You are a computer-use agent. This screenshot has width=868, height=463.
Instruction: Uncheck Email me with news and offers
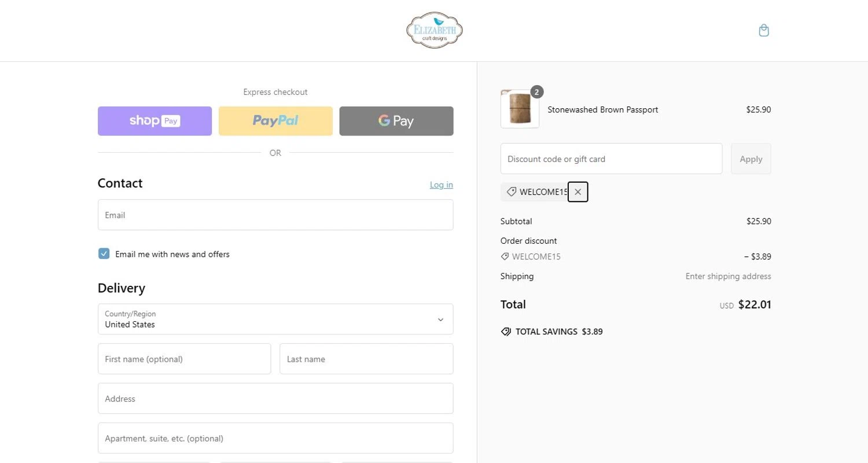(x=104, y=253)
